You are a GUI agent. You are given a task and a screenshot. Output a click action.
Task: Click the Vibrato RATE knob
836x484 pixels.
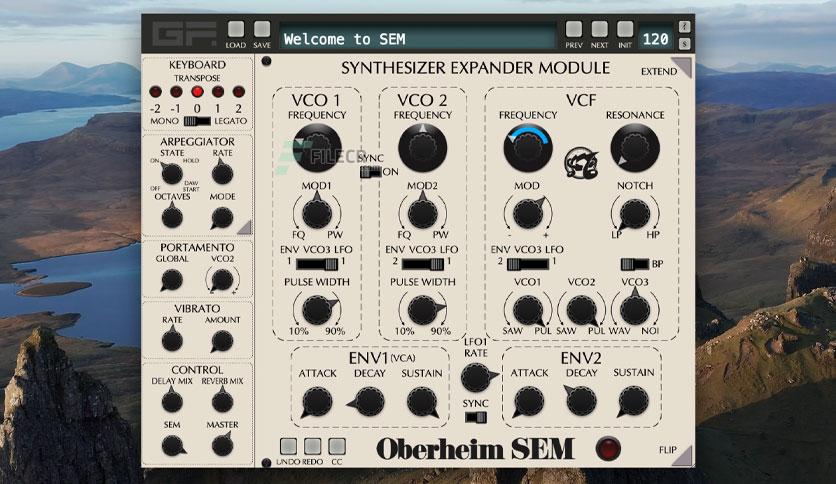click(172, 340)
